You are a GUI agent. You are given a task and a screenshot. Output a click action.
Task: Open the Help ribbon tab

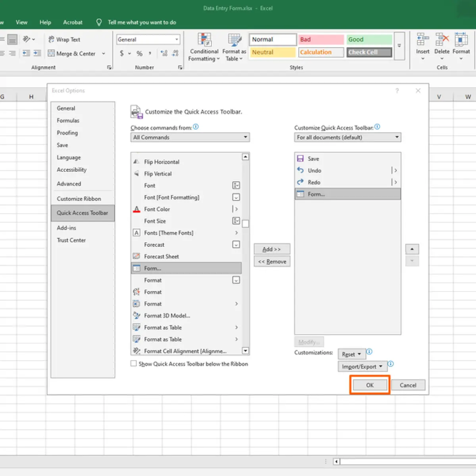45,22
